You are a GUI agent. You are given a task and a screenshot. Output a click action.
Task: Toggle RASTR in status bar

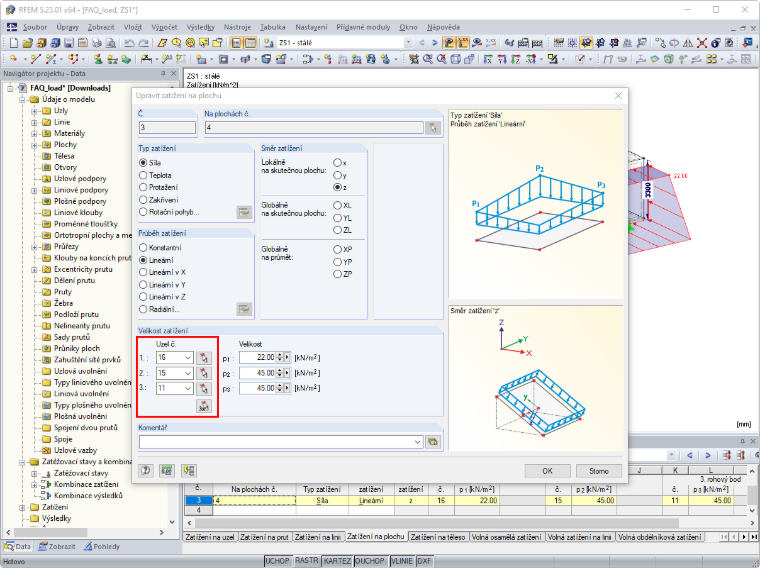point(307,560)
